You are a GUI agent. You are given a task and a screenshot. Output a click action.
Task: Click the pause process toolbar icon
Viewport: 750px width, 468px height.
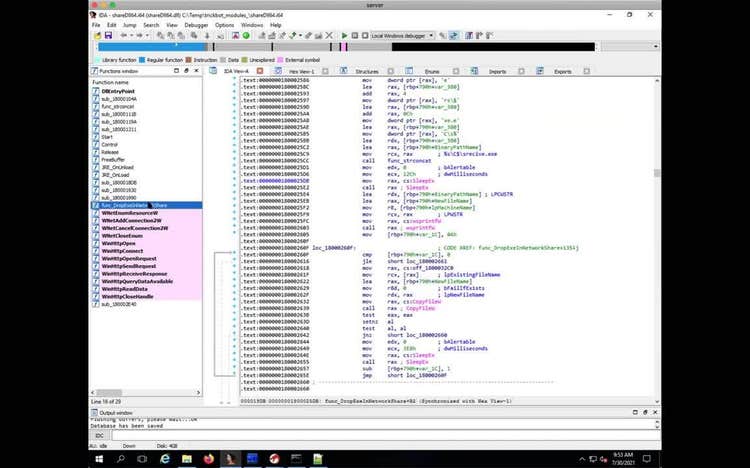353,35
